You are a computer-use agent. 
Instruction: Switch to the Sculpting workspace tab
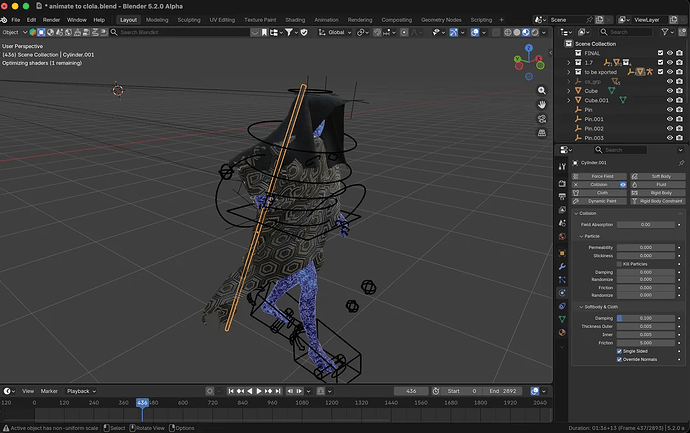189,20
